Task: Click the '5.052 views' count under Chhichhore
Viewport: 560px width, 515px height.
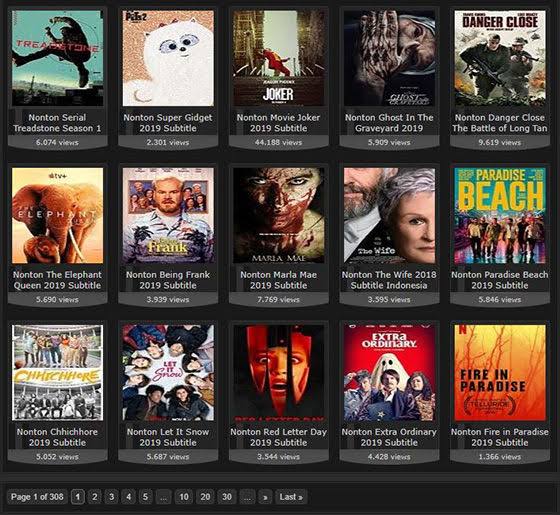Action: [57, 456]
